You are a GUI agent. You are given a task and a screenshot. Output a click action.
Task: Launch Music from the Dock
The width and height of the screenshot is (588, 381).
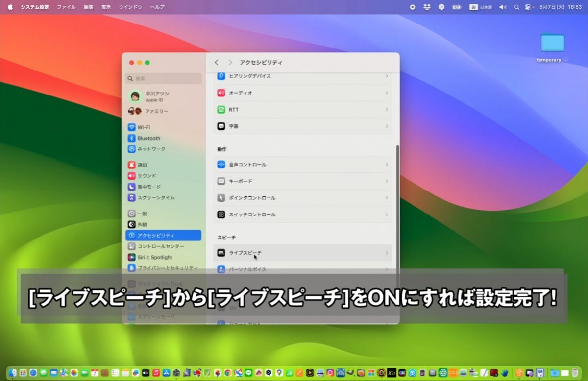(156, 373)
